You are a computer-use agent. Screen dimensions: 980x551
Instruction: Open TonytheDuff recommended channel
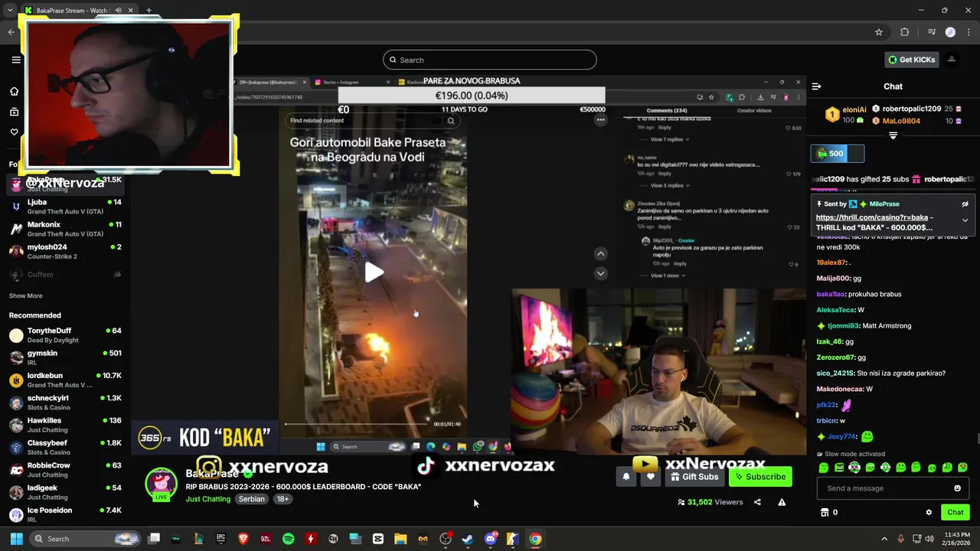click(x=65, y=335)
